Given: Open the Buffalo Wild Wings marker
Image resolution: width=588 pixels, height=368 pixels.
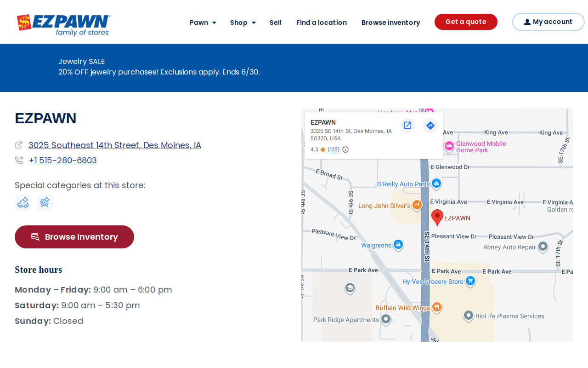Looking at the screenshot, I should click(437, 307).
